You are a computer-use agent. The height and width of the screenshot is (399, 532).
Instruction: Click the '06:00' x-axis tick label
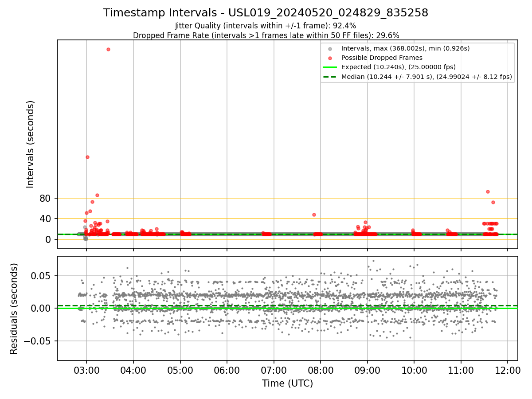(x=227, y=370)
